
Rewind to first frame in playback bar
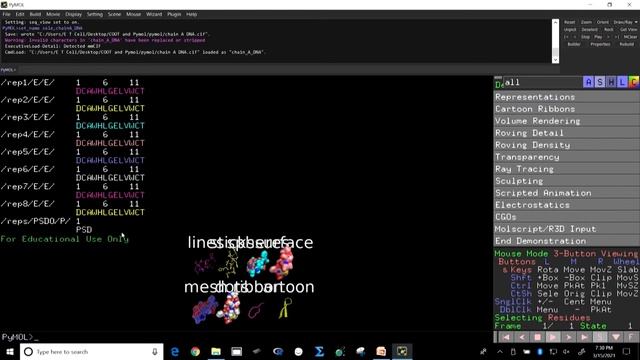point(506,337)
